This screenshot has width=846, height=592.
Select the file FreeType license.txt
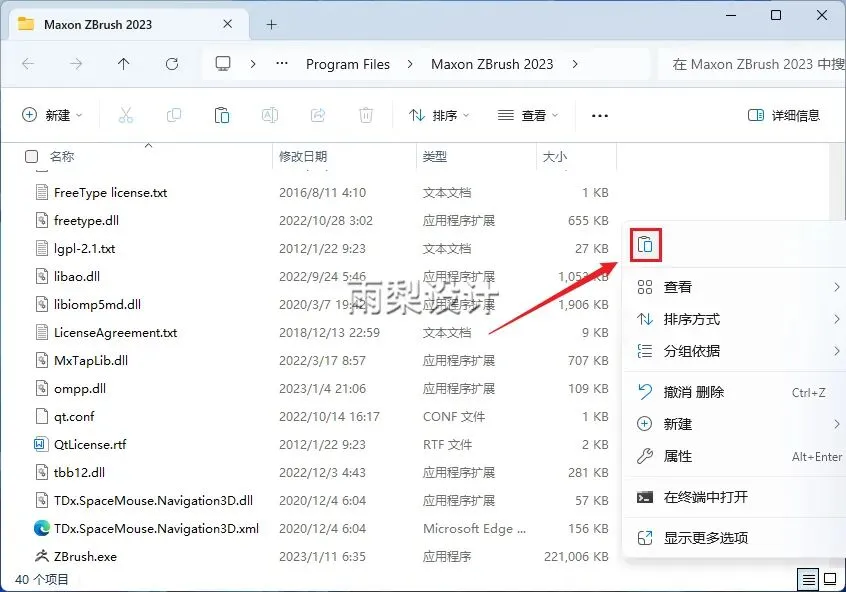111,193
